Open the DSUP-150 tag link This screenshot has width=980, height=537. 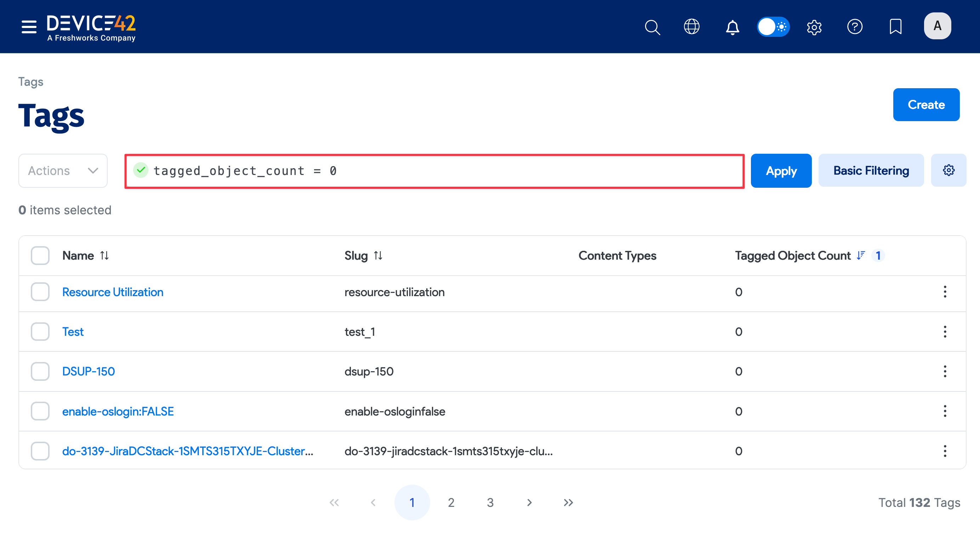pos(88,371)
